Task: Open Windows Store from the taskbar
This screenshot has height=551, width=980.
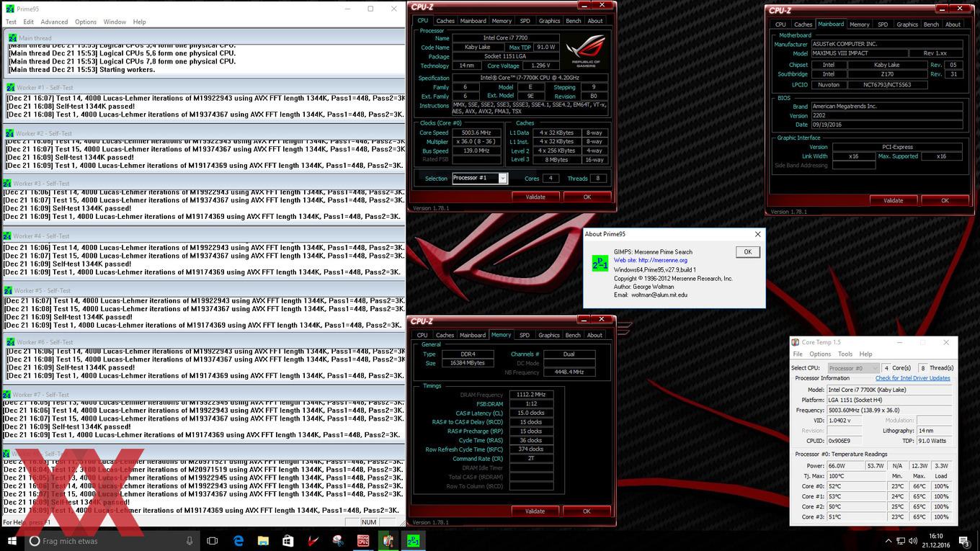Action: [x=288, y=541]
